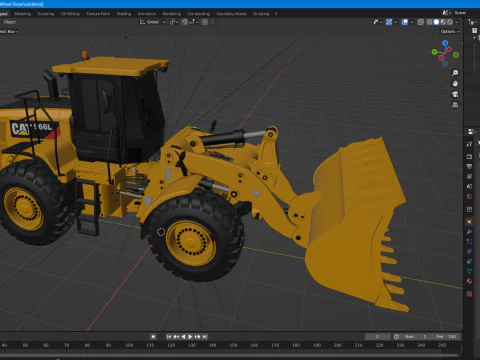
Task: Open the View Layer properties tab
Action: click(469, 176)
